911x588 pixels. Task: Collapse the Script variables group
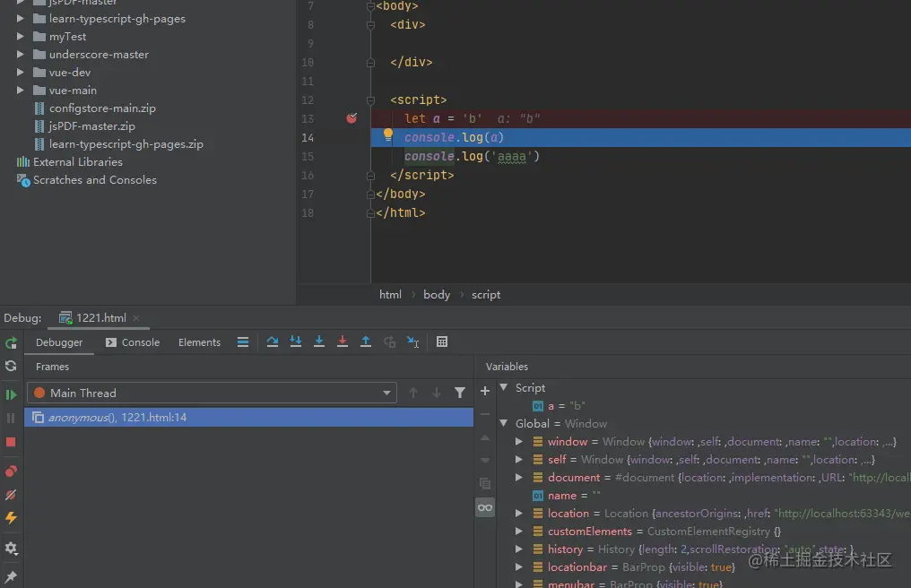(504, 387)
